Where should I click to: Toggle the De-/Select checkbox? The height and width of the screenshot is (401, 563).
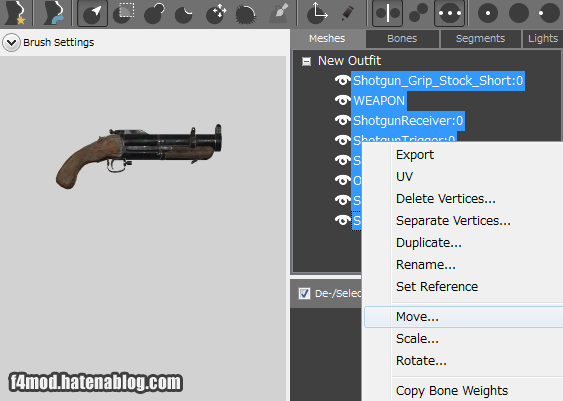click(x=304, y=293)
